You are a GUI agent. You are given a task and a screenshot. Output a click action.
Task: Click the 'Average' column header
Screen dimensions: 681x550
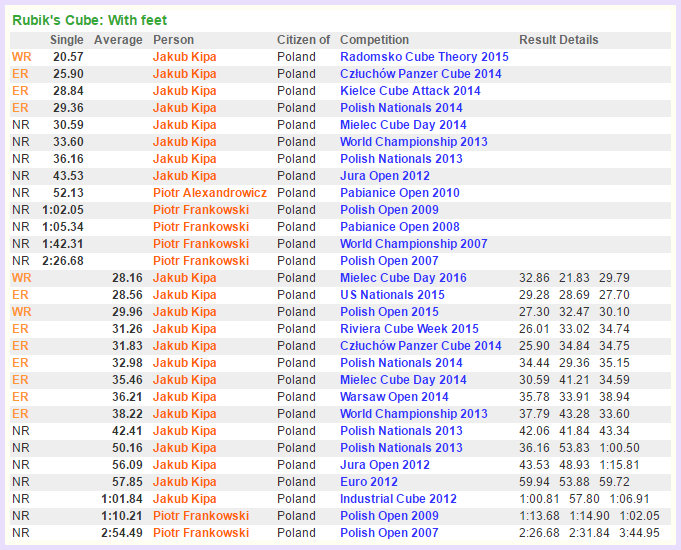click(118, 40)
